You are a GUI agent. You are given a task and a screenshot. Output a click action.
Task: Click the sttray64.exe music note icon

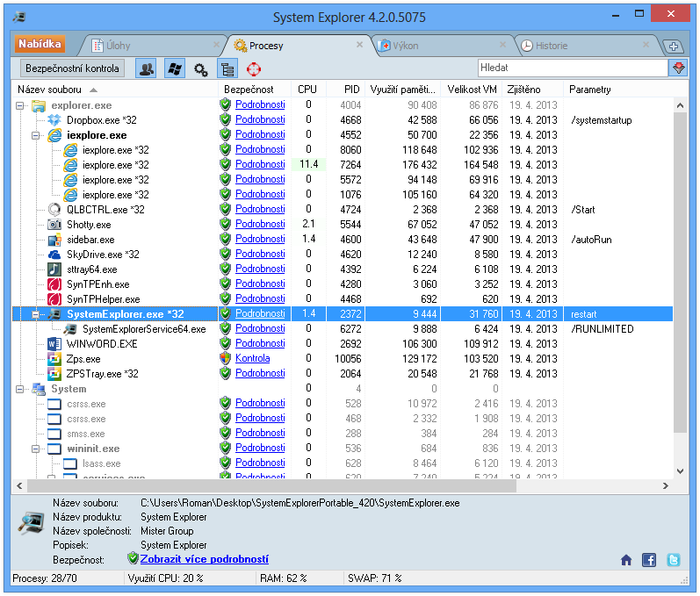tap(54, 269)
